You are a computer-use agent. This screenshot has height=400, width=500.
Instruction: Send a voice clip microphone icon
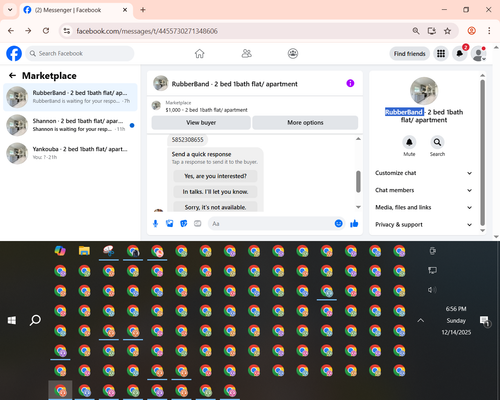click(x=155, y=224)
